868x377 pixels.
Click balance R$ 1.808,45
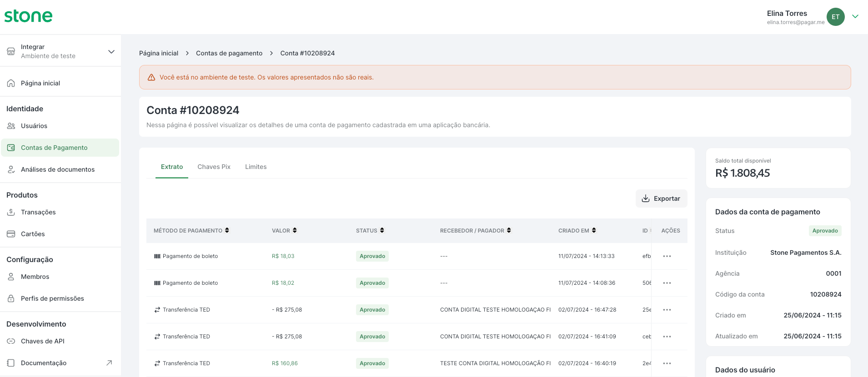pos(743,173)
